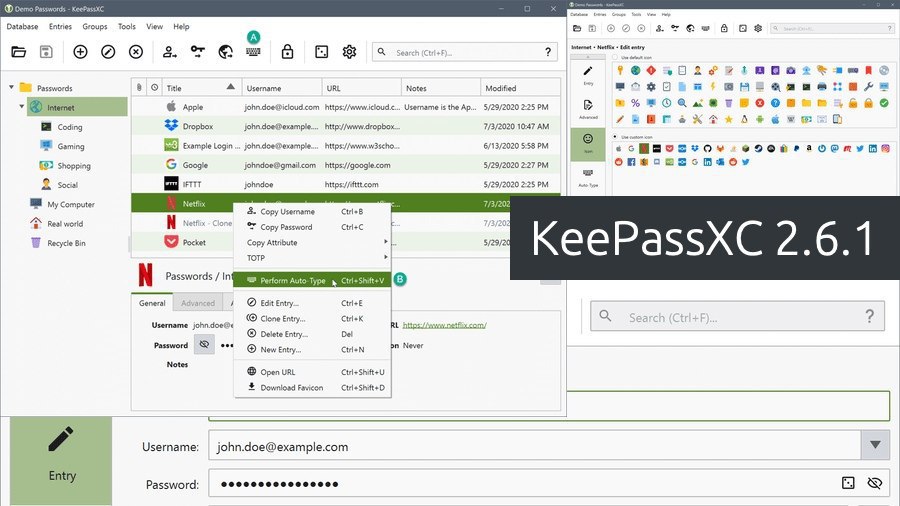
Task: Expand the TOTP submenu
Action: (x=313, y=258)
